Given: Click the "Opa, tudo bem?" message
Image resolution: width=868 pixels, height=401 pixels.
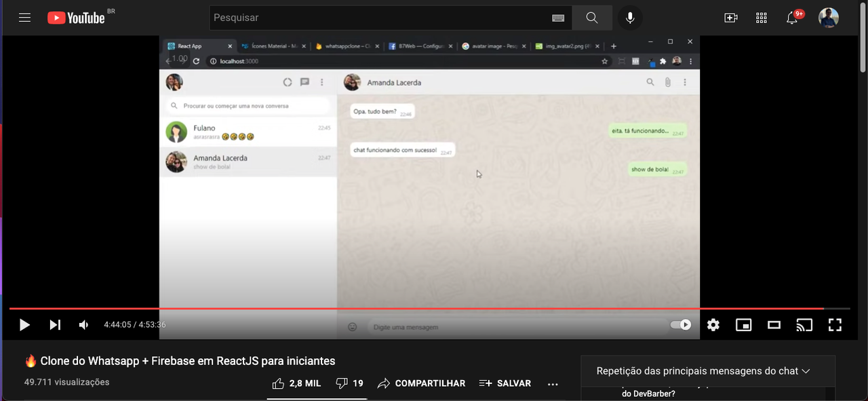Looking at the screenshot, I should (x=382, y=112).
